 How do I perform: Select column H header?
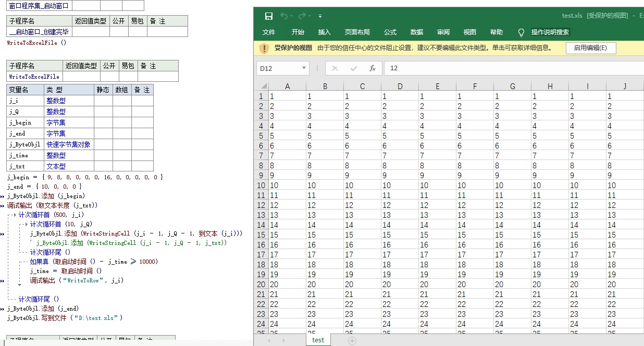[x=550, y=86]
